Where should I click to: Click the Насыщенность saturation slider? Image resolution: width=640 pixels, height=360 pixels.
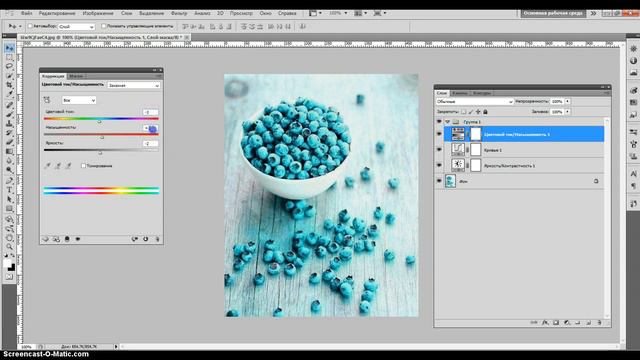(x=101, y=134)
